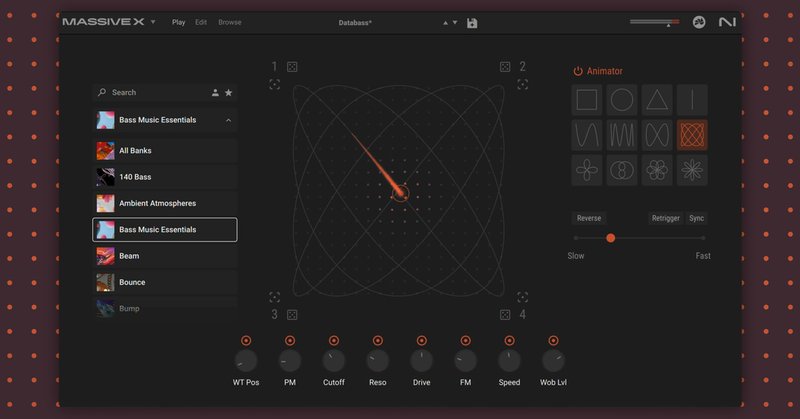Screen dimensions: 800x419
Task: Click the capture frame icon under corner 2
Action: (x=522, y=84)
